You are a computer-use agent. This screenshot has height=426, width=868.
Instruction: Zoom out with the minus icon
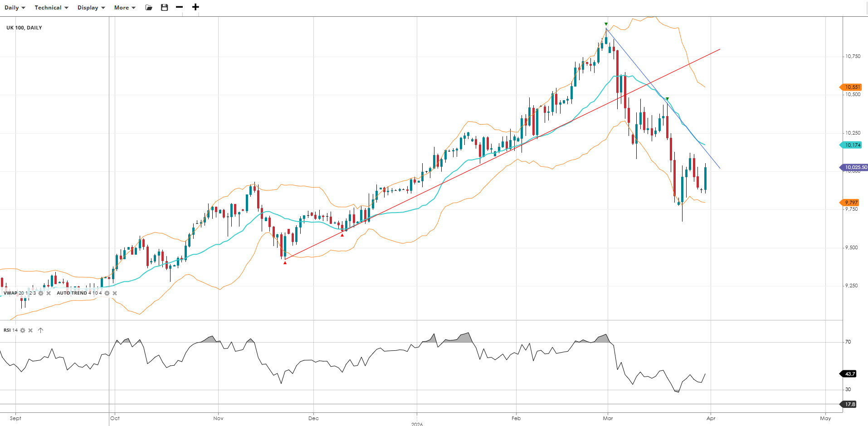coord(180,7)
